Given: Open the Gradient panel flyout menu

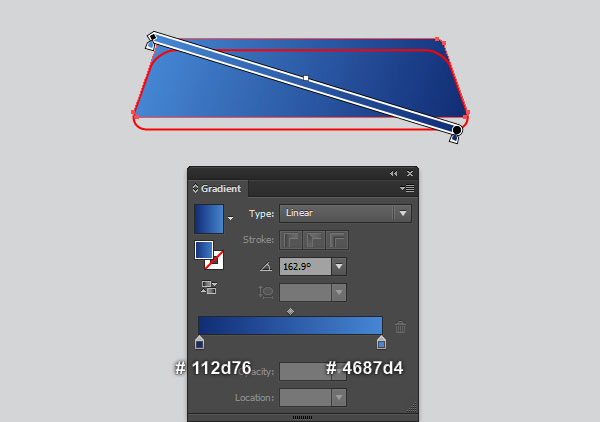Looking at the screenshot, I should 407,188.
